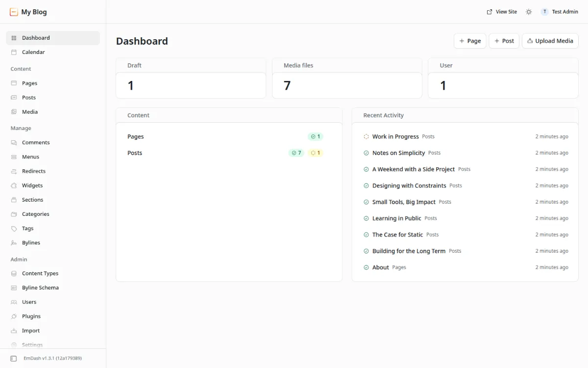Click the yellow draft 1 badge for Posts
Screen dimensions: 588x368
[316, 153]
